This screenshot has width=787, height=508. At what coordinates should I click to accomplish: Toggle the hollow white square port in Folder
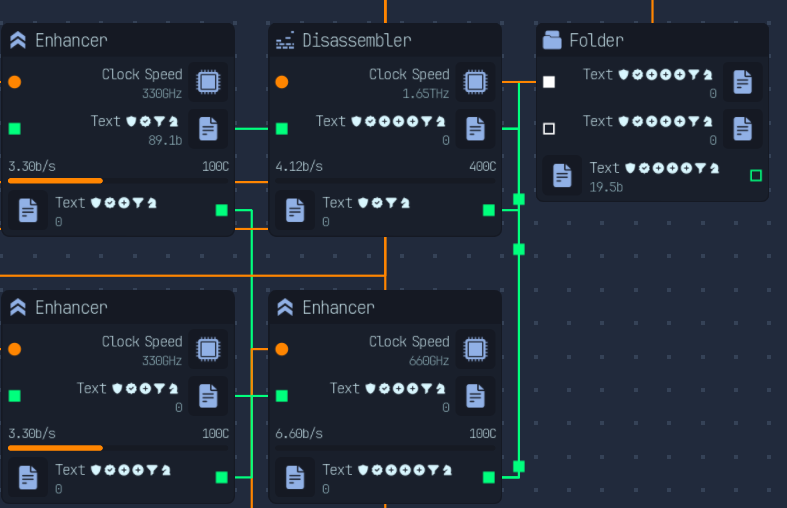click(x=549, y=129)
